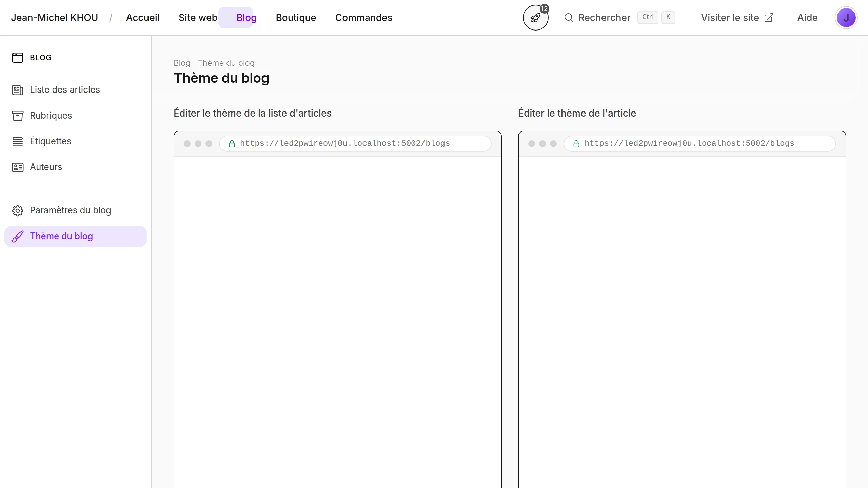Click the Aide link
The width and height of the screenshot is (868, 488).
click(807, 18)
